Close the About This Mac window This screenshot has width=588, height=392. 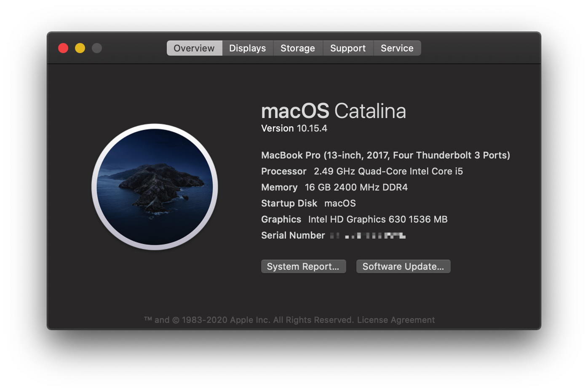pos(63,48)
